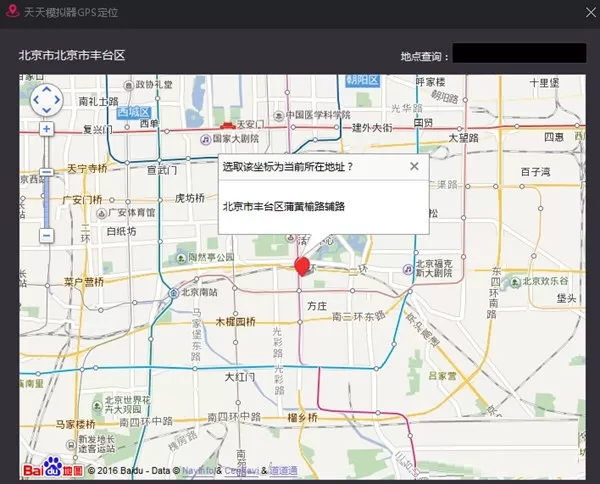This screenshot has height=484, width=600.
Task: Click the 北京福克斯大剧院 theater icon
Action: coord(408,269)
